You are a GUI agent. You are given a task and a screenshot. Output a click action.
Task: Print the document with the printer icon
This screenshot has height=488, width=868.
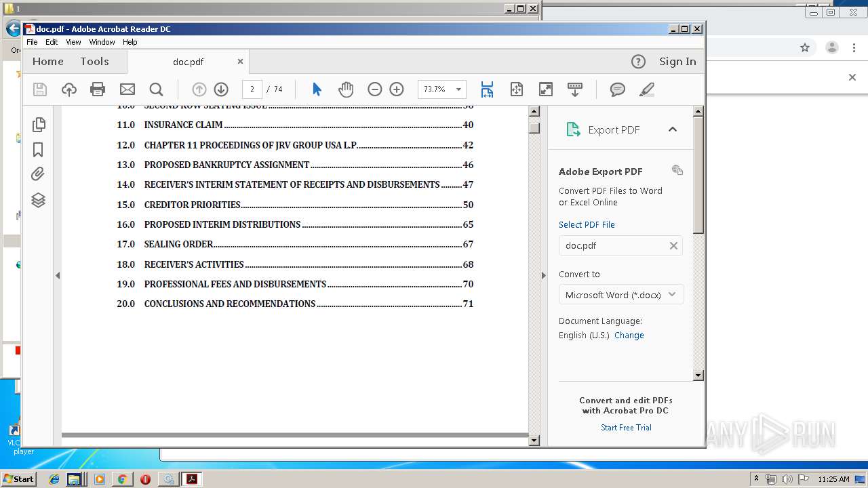click(x=98, y=89)
